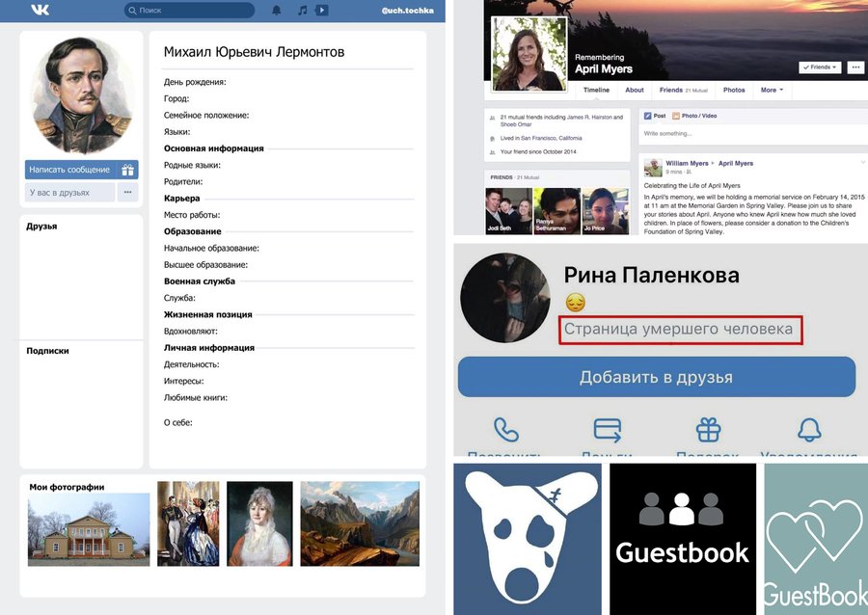Image resolution: width=868 pixels, height=615 pixels.
Task: Switch to the Facebook "Photos" tab
Action: pos(734,90)
